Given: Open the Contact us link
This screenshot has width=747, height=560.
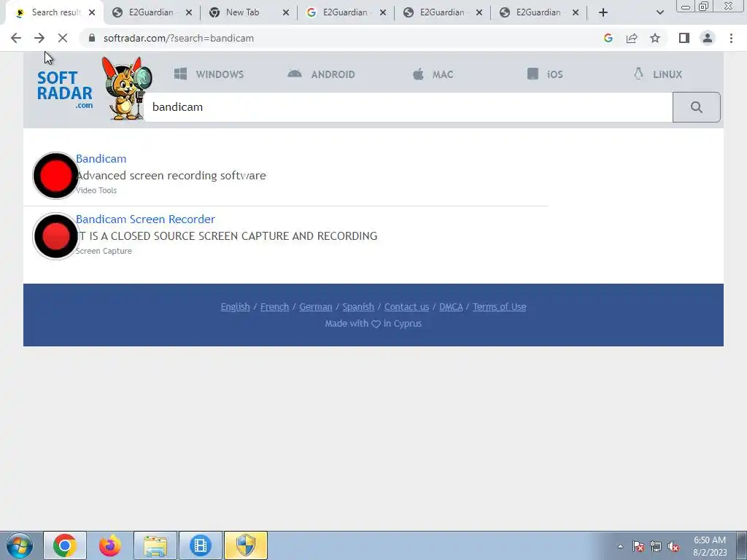Looking at the screenshot, I should [x=406, y=307].
